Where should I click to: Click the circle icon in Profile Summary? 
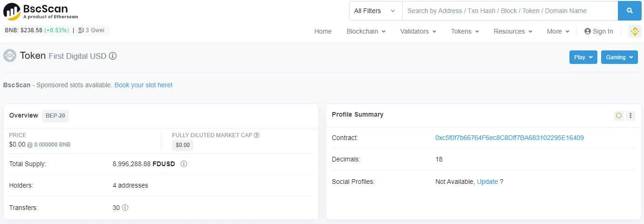pos(619,115)
